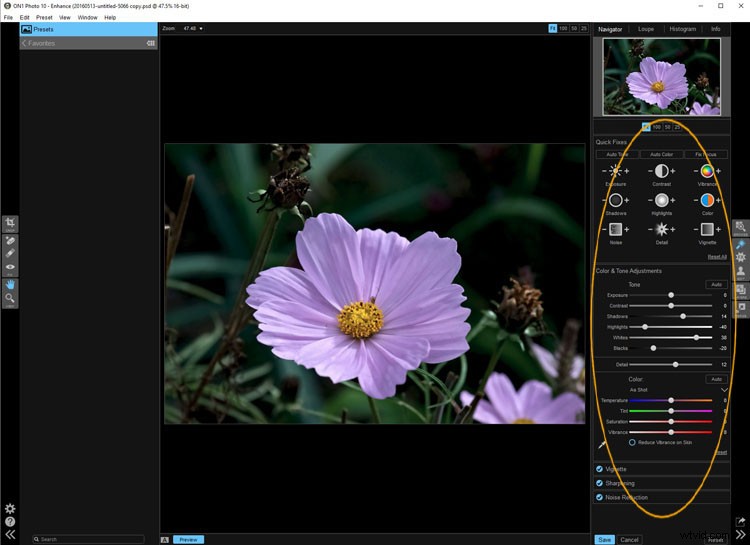This screenshot has width=750, height=545.
Task: Set canvas zoom to Fit
Action: pos(552,28)
